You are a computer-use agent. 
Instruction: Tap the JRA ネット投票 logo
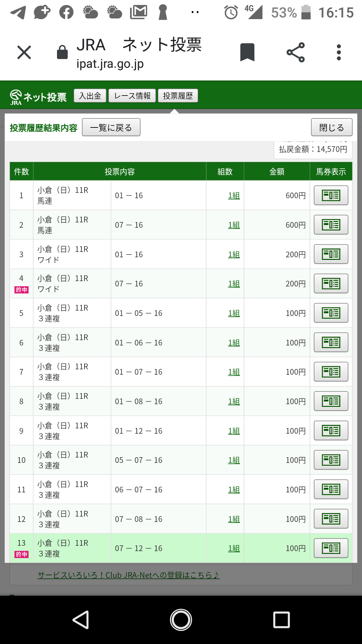click(x=38, y=97)
